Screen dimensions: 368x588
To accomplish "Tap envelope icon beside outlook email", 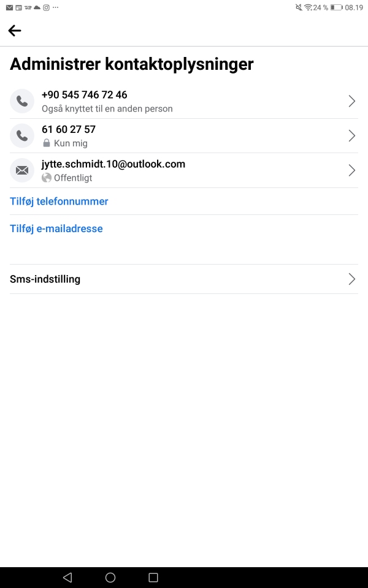I will (22, 170).
